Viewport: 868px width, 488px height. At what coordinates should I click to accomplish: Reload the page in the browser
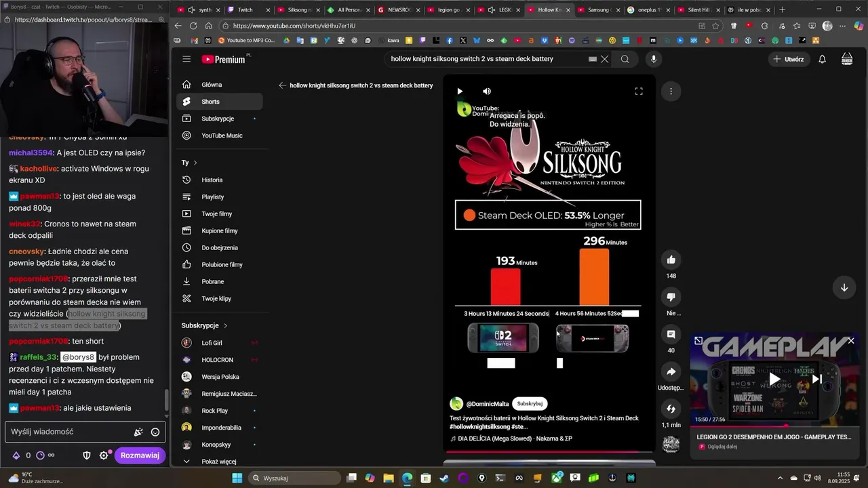(193, 26)
